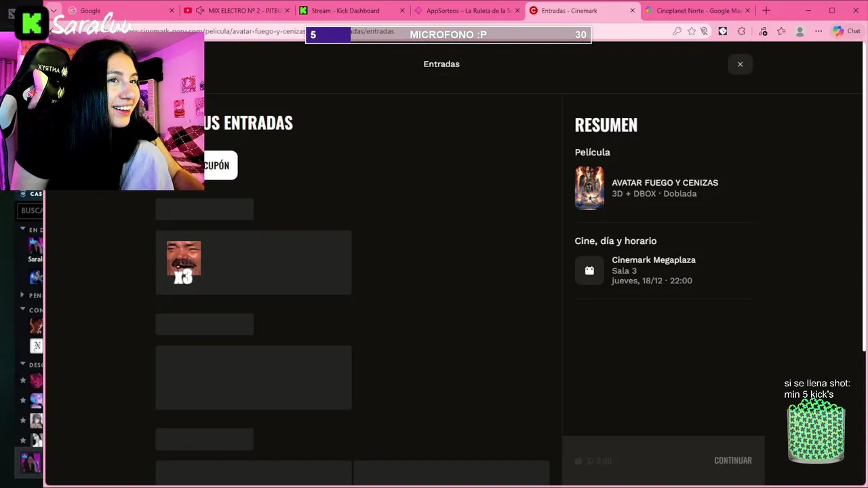Click the 3D + DBOX · Doblada format text
The image size is (868, 488).
(654, 194)
